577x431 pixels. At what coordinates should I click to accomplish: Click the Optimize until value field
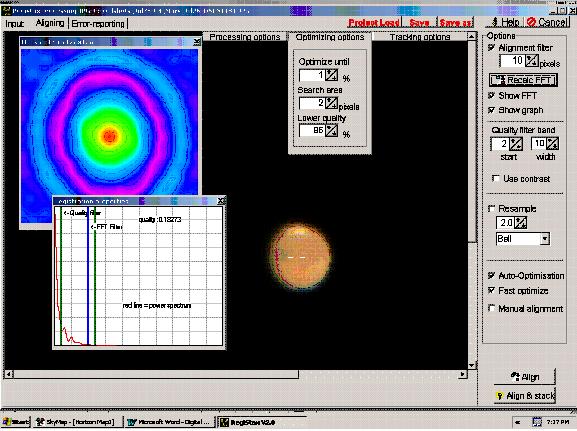[312, 75]
